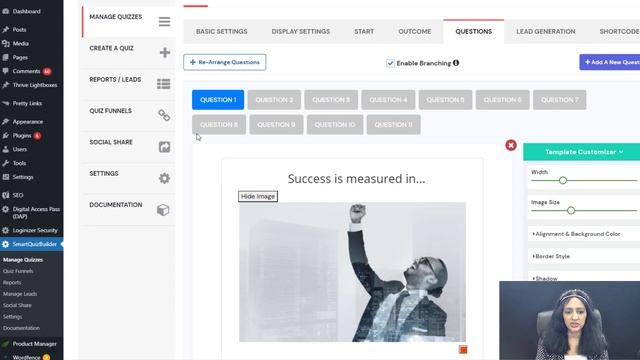The image size is (640, 360).
Task: Click the Plugins icon in sidebar
Action: (6, 136)
